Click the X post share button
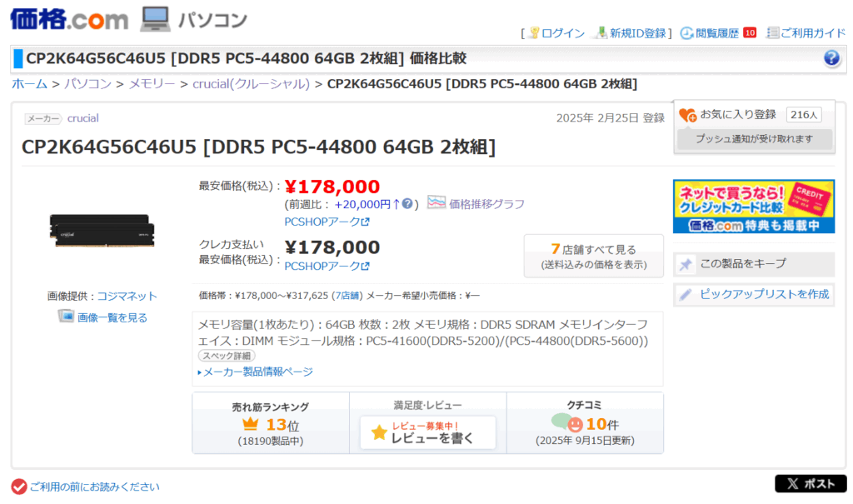Viewport: 853px width, 504px height. [810, 484]
